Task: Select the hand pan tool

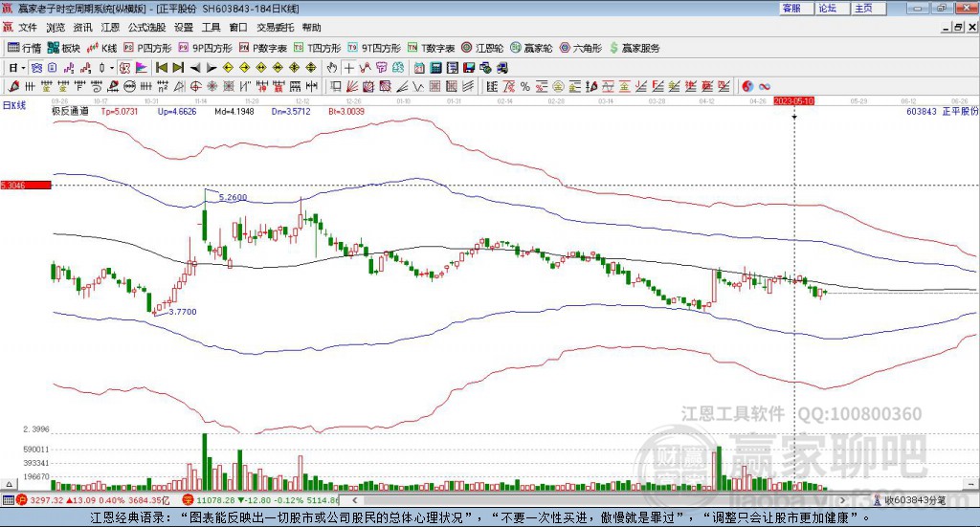Action: [332, 68]
